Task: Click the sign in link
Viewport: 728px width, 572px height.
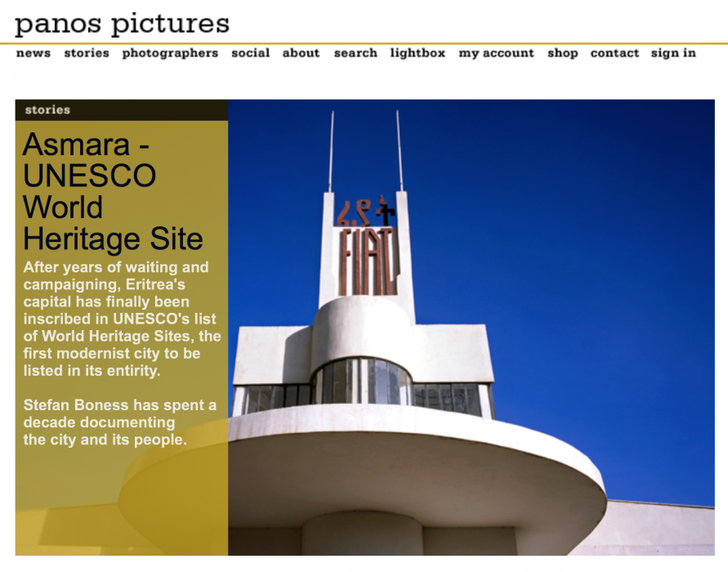Action: pyautogui.click(x=673, y=53)
